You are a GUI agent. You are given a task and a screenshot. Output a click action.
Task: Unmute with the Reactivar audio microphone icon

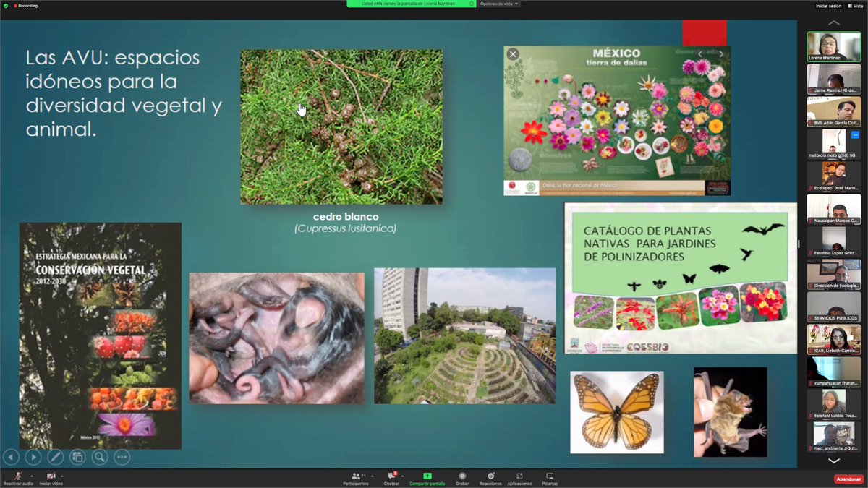point(18,476)
